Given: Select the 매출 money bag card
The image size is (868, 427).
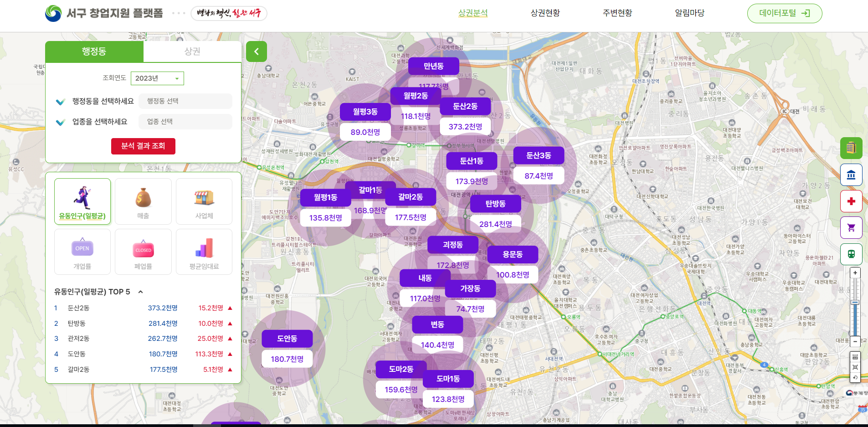Looking at the screenshot, I should click(143, 201).
